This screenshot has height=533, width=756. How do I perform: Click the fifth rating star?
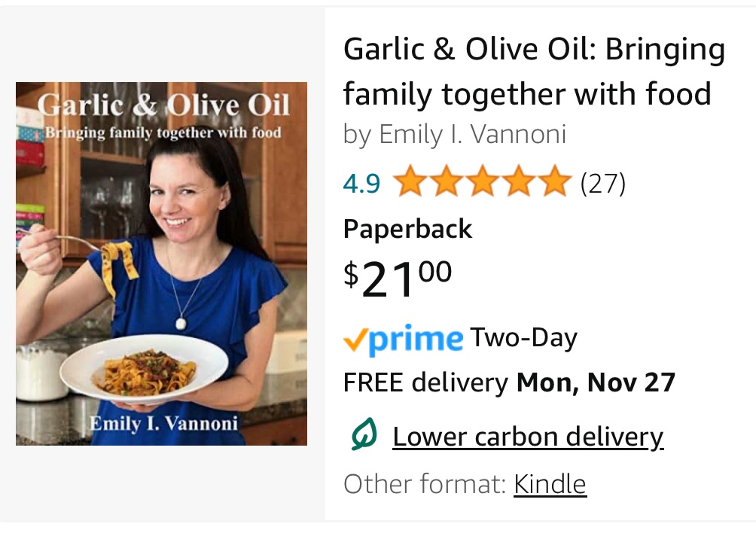click(x=555, y=183)
